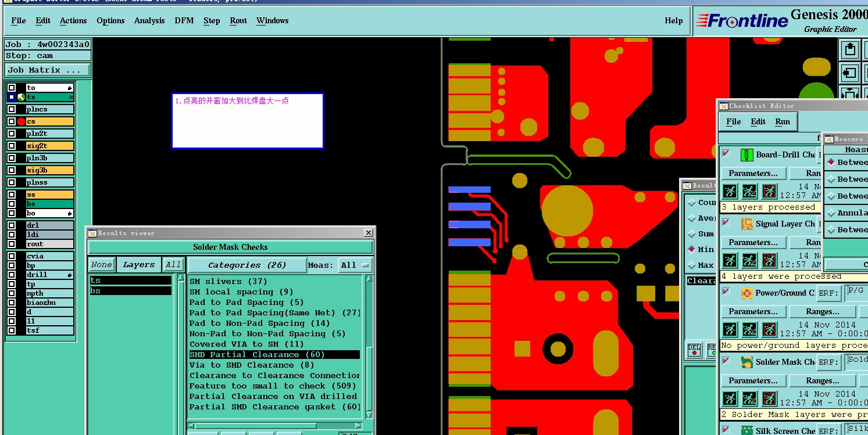Click Board-Drill red runner icon
Viewport: 868px width, 435px height.
(x=769, y=191)
